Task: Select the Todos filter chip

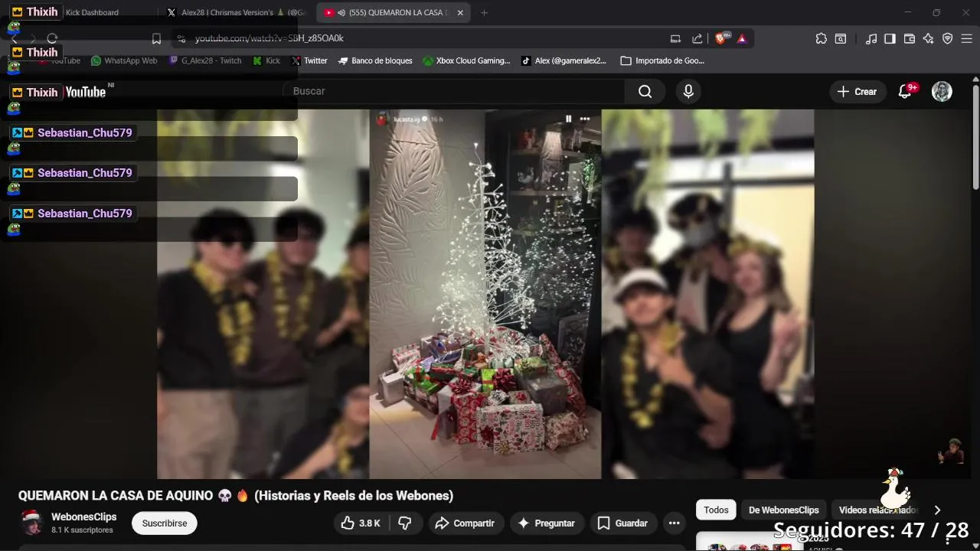Action: coord(716,510)
